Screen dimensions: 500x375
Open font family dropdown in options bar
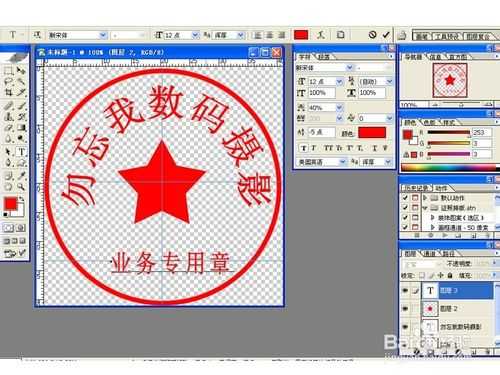103,35
